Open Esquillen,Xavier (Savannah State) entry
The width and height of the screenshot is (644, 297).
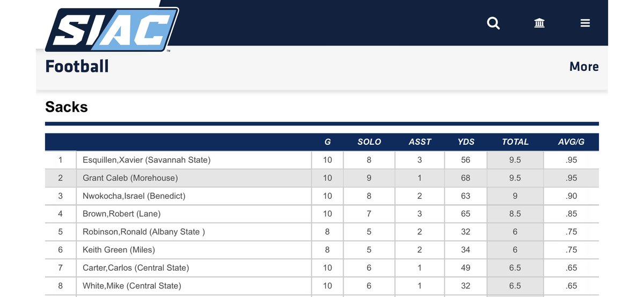coord(147,160)
